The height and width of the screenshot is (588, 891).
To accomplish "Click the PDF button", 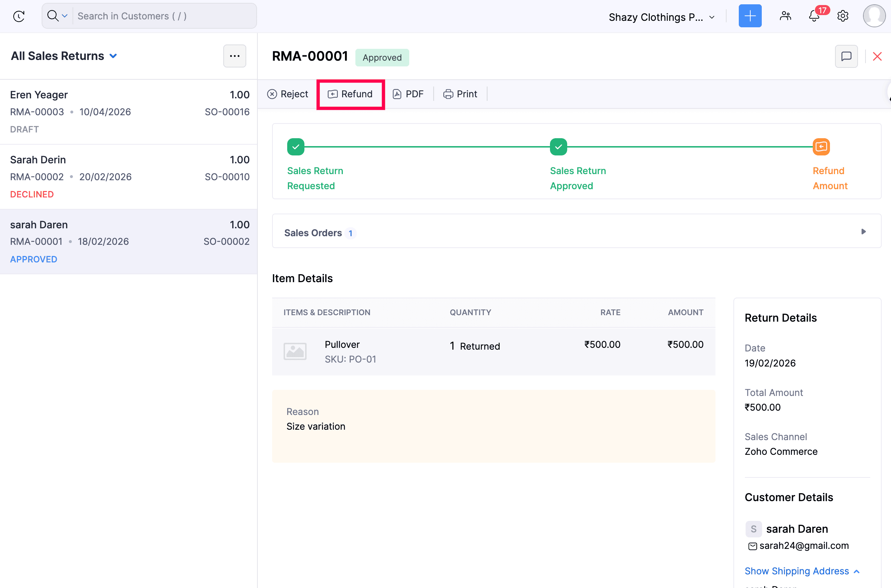I will point(408,94).
